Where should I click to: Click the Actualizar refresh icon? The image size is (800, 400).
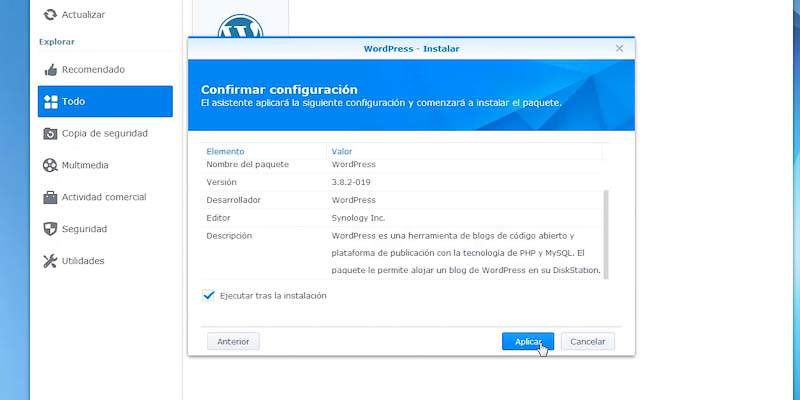click(50, 15)
